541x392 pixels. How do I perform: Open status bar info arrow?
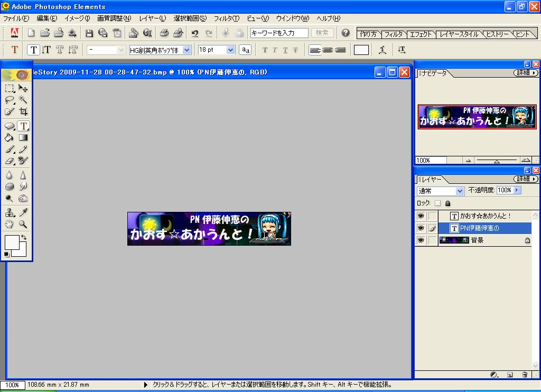coord(146,385)
